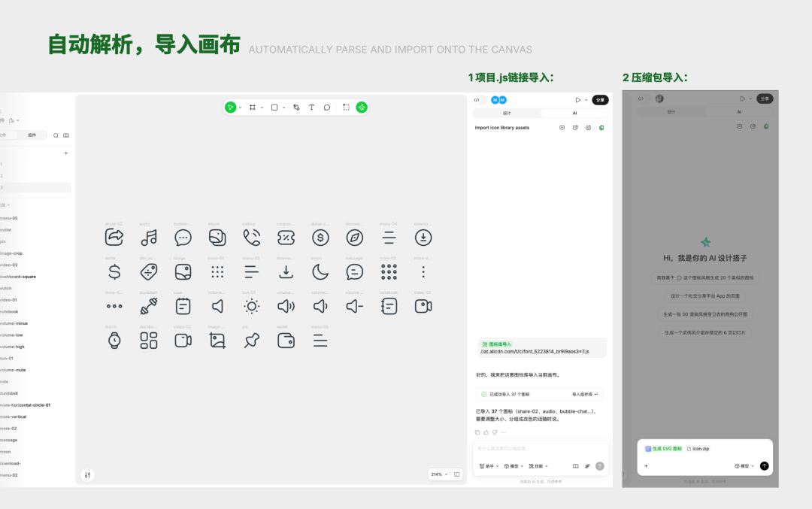Click the music note audio icon on canvas
This screenshot has width=812, height=509.
(x=149, y=238)
